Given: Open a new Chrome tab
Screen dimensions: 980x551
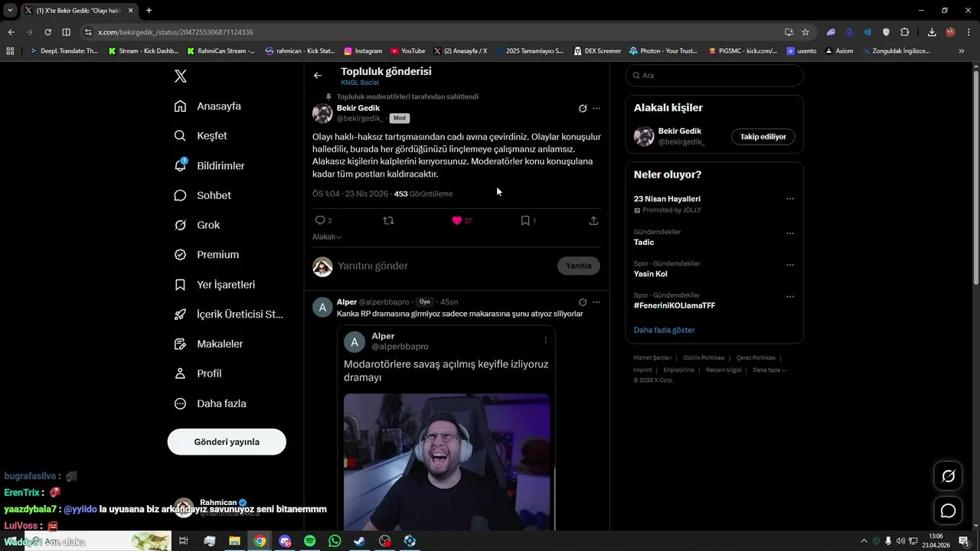Looking at the screenshot, I should pyautogui.click(x=149, y=11).
